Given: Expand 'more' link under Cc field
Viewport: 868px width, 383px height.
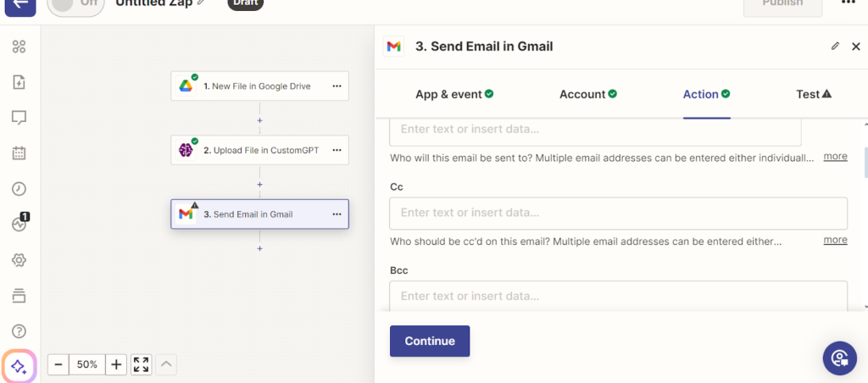Looking at the screenshot, I should (x=835, y=240).
